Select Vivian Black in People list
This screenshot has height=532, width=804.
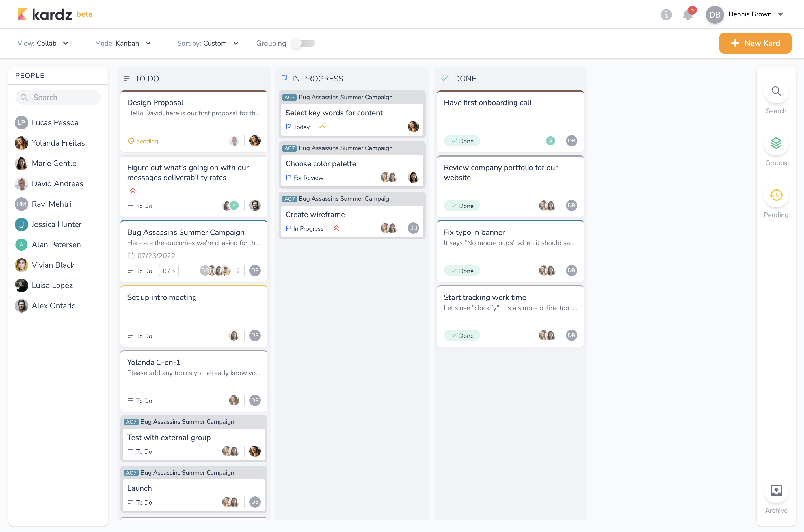(x=45, y=265)
